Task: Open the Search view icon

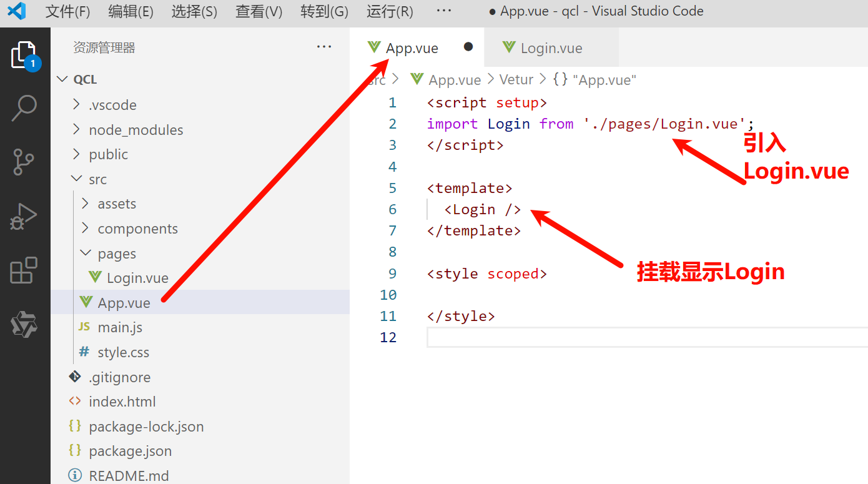Action: (25, 109)
